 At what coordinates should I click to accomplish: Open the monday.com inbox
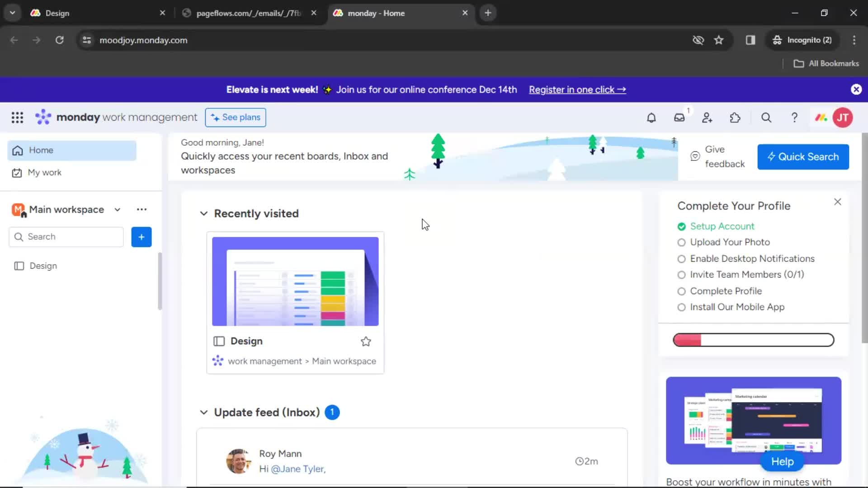[x=679, y=117]
